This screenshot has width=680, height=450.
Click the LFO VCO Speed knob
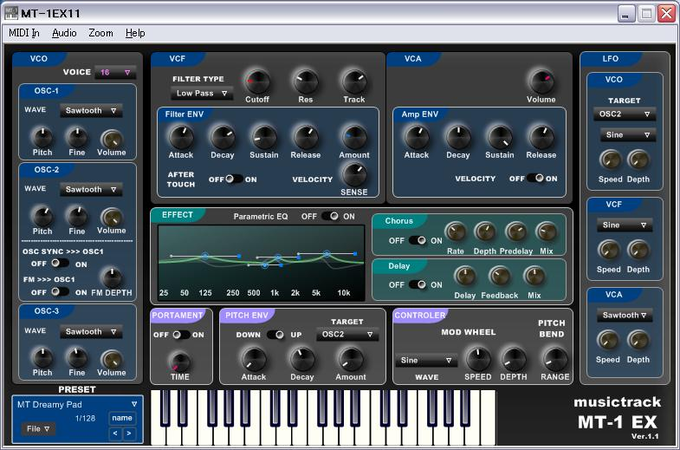coord(610,160)
